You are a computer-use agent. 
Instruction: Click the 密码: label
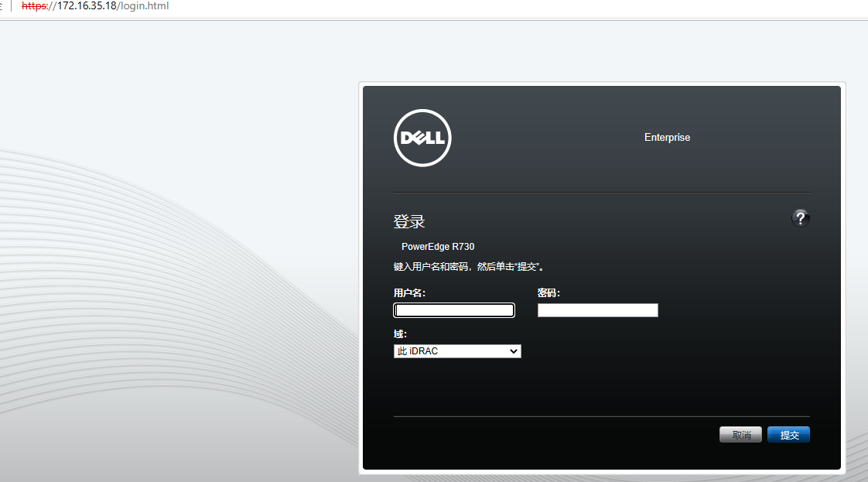coord(548,293)
